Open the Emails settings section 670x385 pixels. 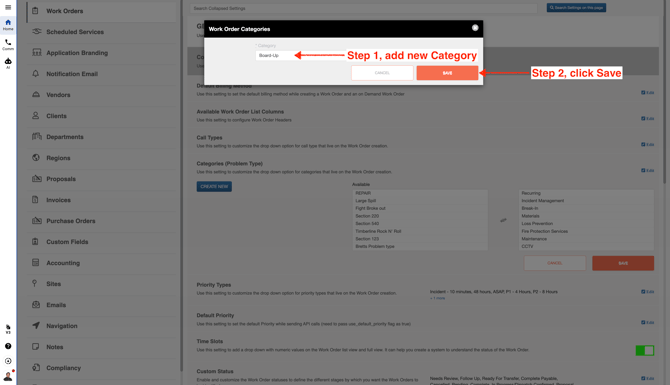(102, 305)
